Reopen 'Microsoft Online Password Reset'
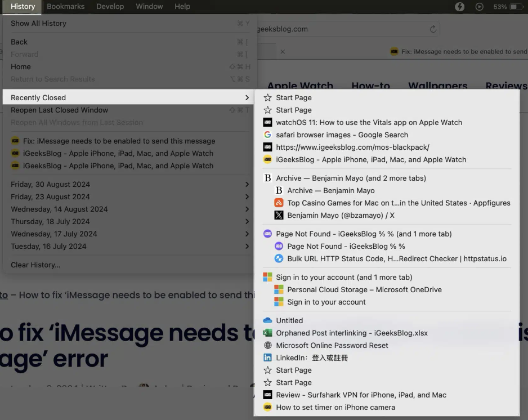Image resolution: width=528 pixels, height=420 pixels. 387,345
